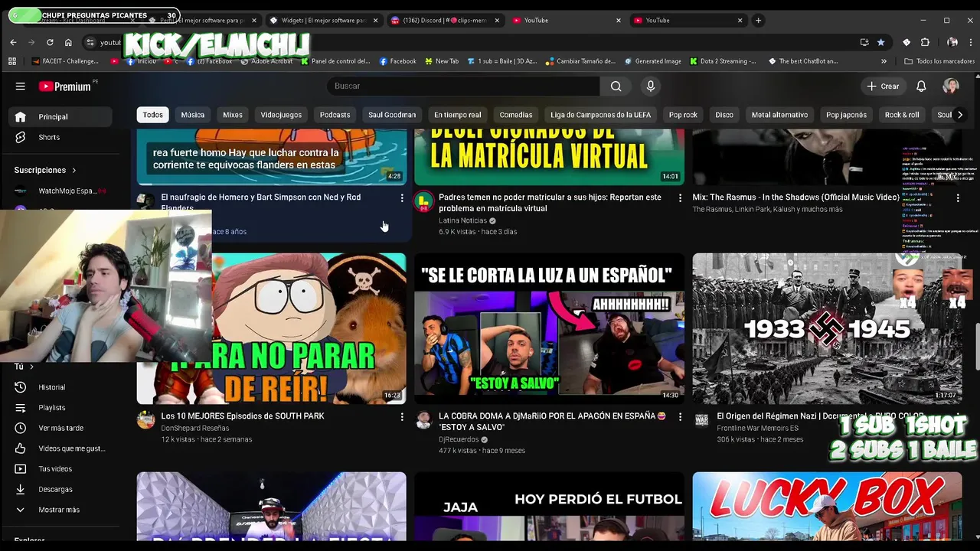Image resolution: width=980 pixels, height=551 pixels.
Task: Open SE LE CORTA LA LUZ thumbnail
Action: tap(549, 328)
